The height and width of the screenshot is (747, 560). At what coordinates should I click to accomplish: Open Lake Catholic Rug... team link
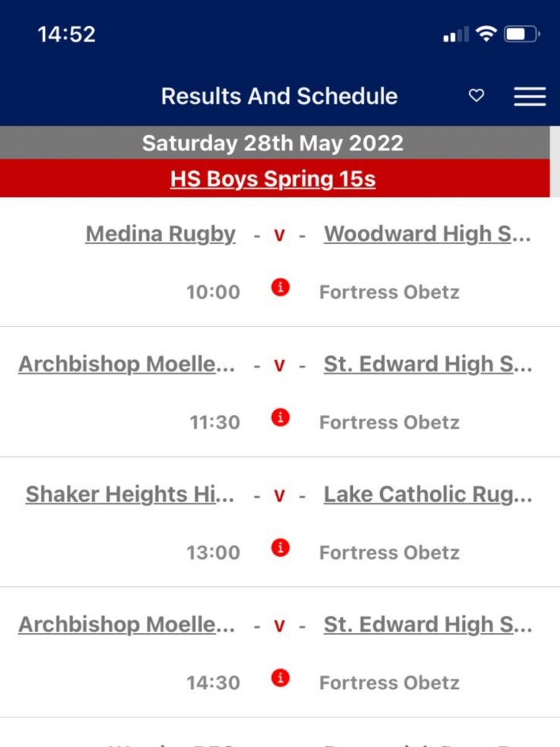pos(427,494)
